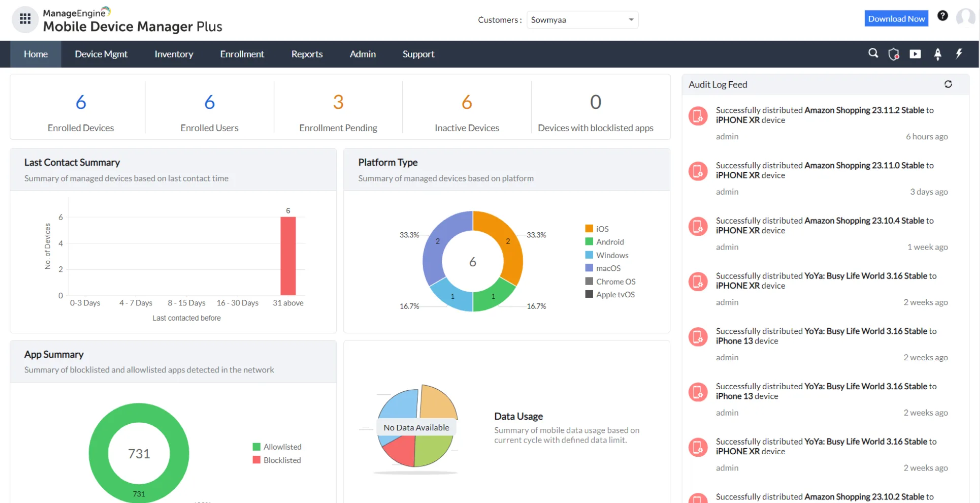Click the search magnifier icon

[x=873, y=53]
